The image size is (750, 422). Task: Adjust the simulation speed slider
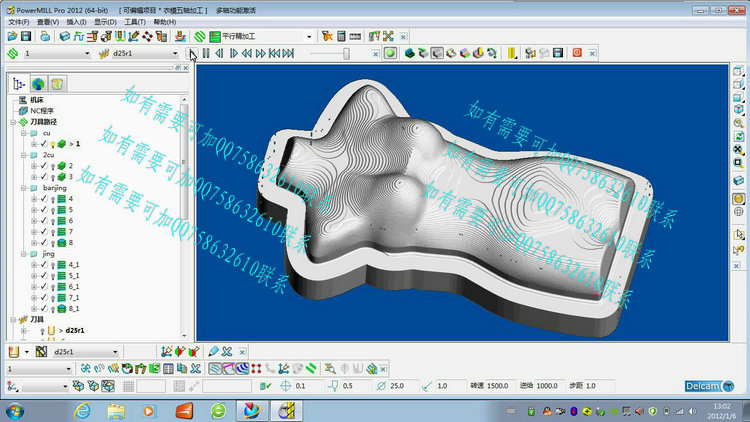pos(346,54)
